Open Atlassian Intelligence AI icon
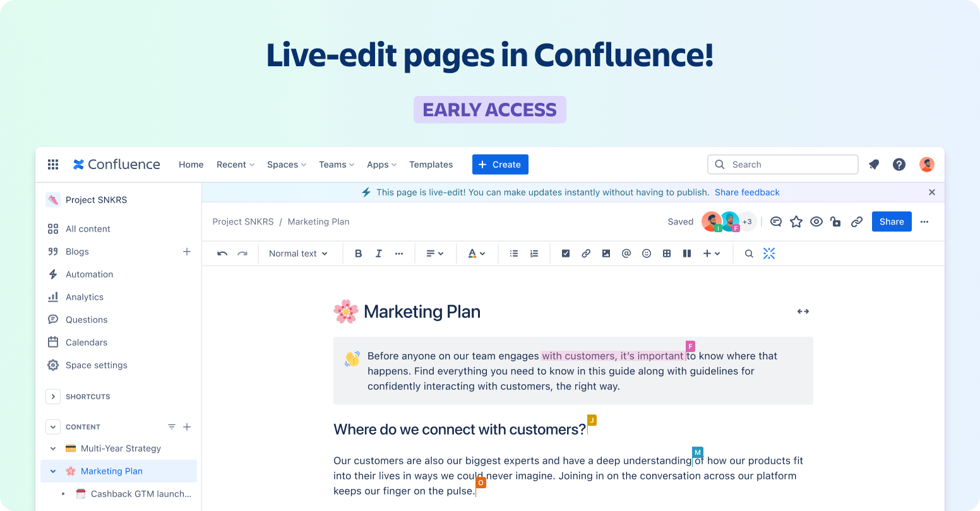 pos(769,254)
